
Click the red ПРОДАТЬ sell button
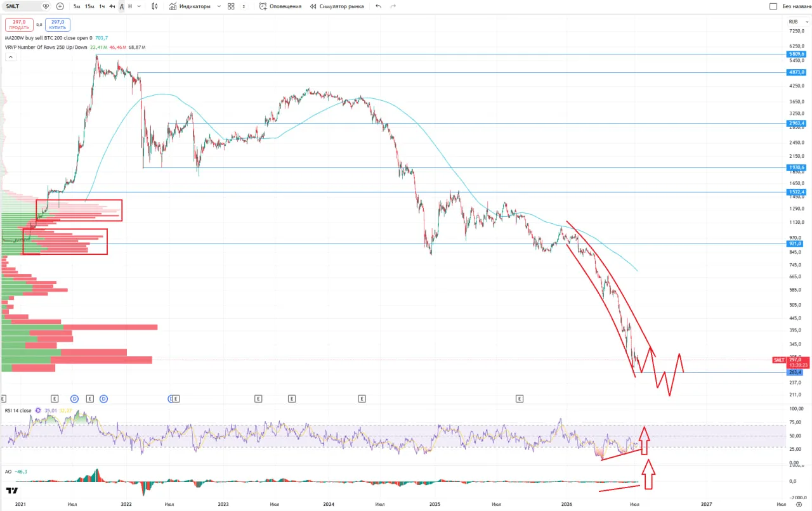click(x=19, y=25)
